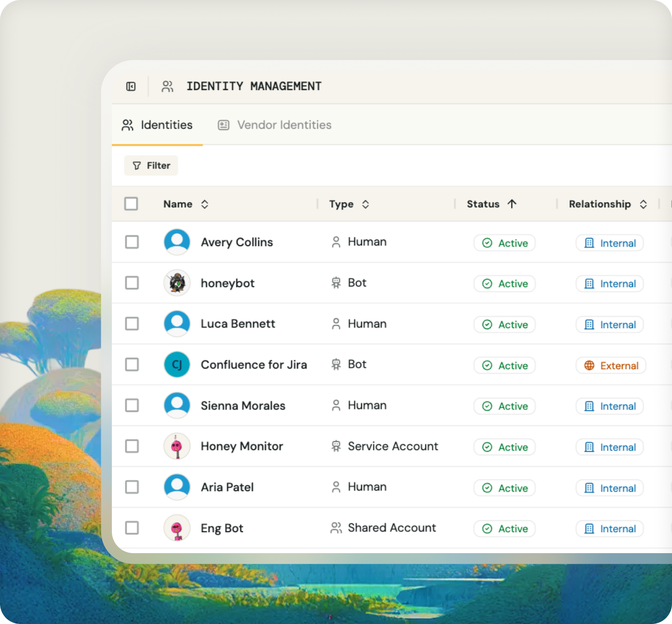Click Internal badge for Sienna Morales
This screenshot has height=624, width=672.
610,406
